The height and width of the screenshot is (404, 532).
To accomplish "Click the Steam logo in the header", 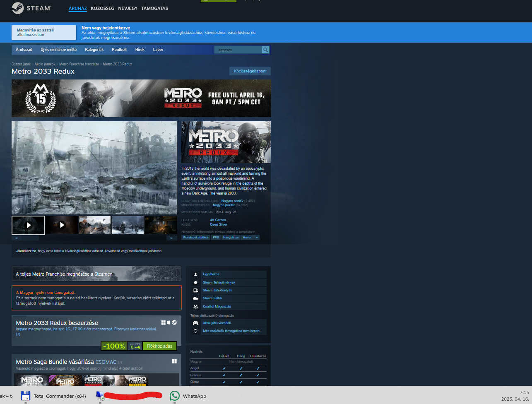I will coord(31,8).
